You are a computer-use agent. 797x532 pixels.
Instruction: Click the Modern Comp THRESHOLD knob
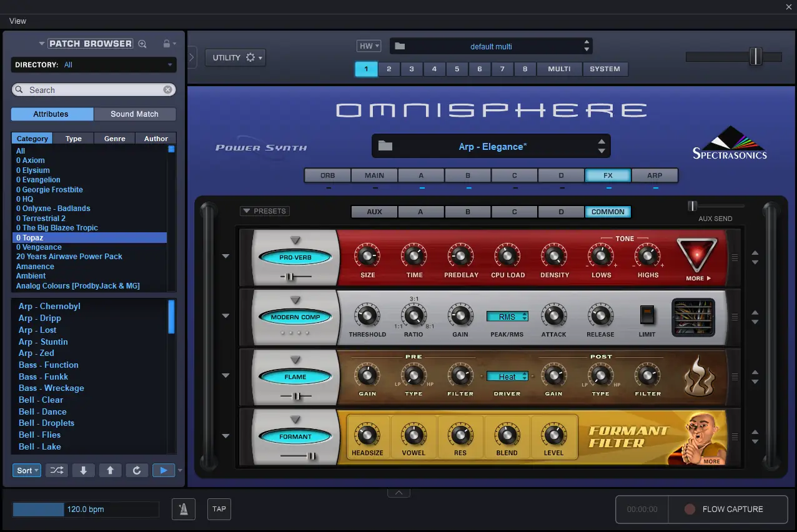click(367, 315)
